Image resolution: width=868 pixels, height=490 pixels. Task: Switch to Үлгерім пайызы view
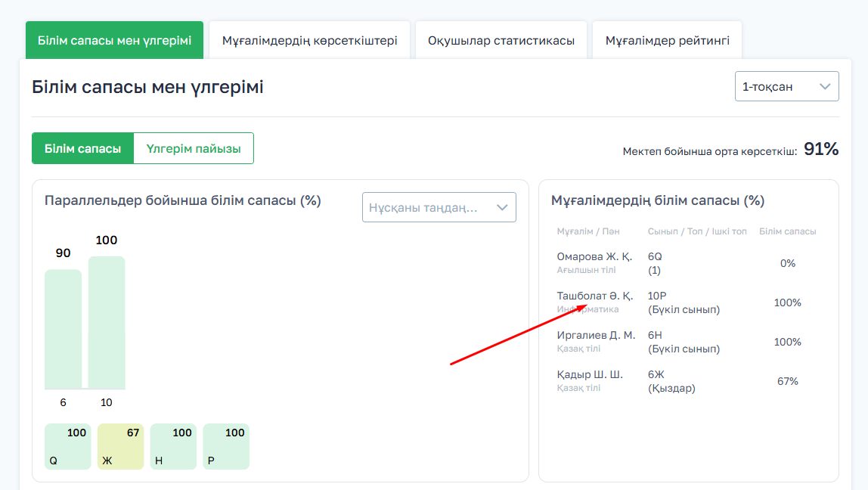coord(194,148)
